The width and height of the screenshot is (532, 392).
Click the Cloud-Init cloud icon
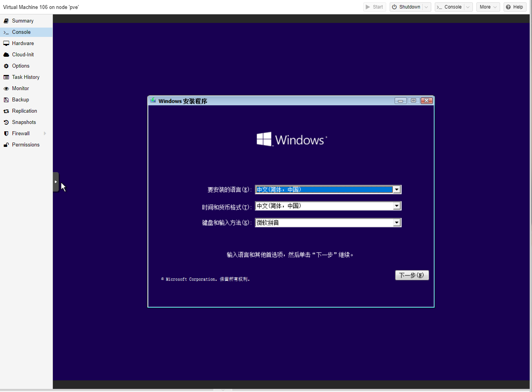[x=6, y=55]
